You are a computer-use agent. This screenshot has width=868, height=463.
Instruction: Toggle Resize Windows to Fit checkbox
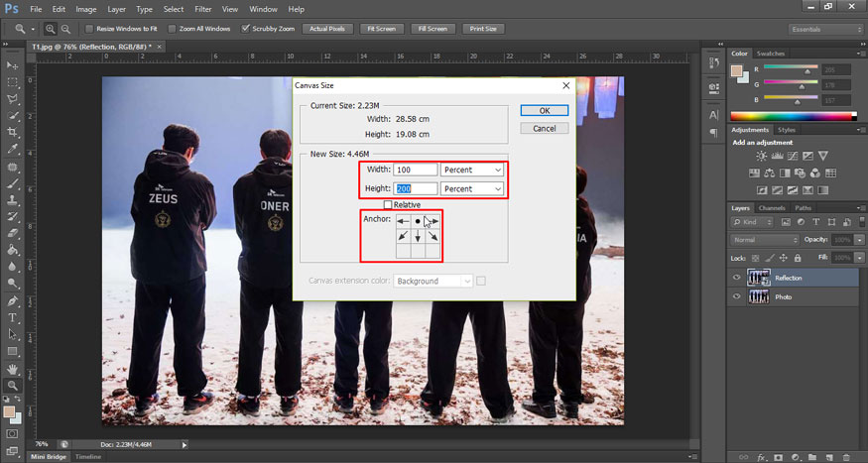click(x=90, y=29)
